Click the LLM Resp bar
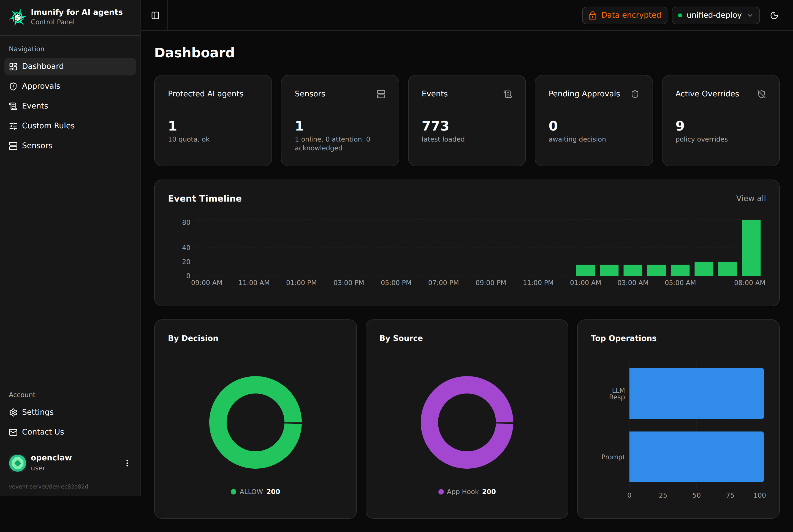 696,393
